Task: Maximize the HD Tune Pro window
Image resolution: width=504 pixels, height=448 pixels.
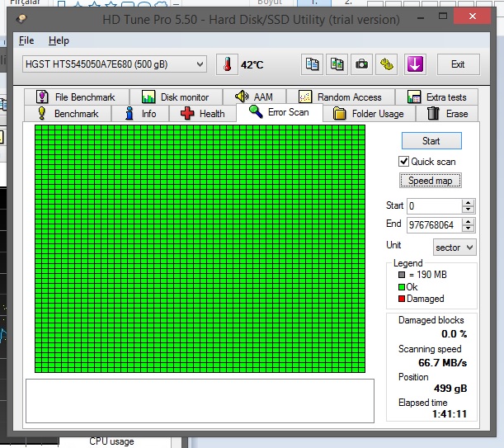Action: pos(443,17)
